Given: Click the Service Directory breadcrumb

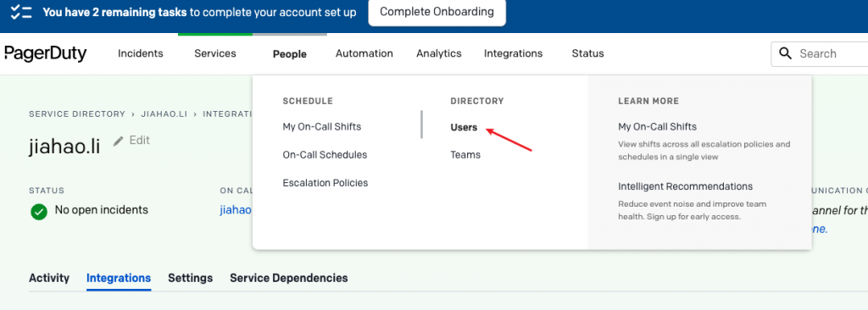Looking at the screenshot, I should coord(77,114).
